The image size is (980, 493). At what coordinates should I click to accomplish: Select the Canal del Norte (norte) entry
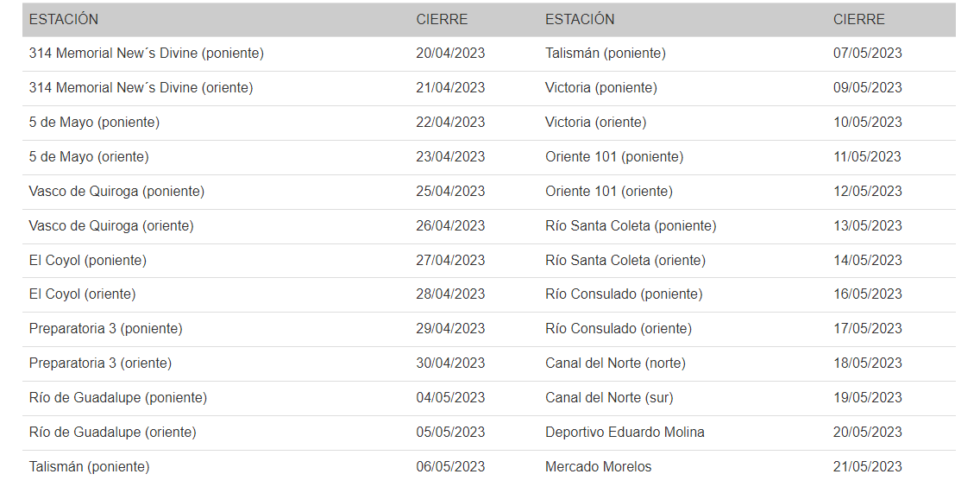[615, 363]
